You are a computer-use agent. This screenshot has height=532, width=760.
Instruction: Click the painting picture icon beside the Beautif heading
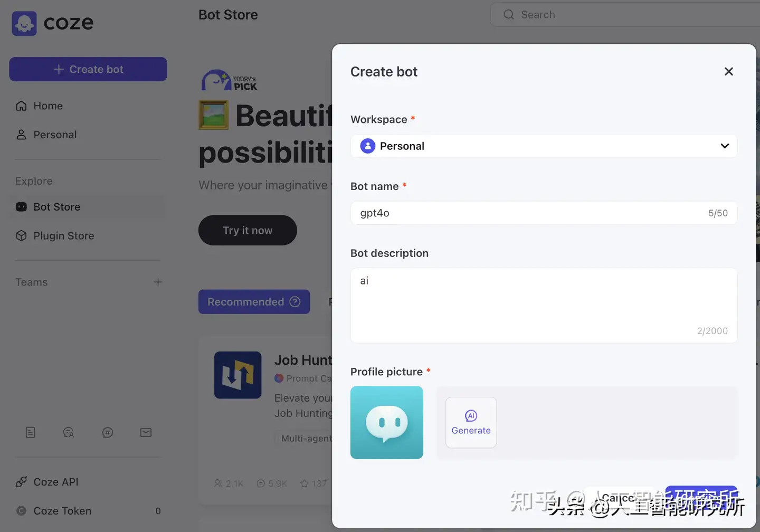pyautogui.click(x=214, y=115)
